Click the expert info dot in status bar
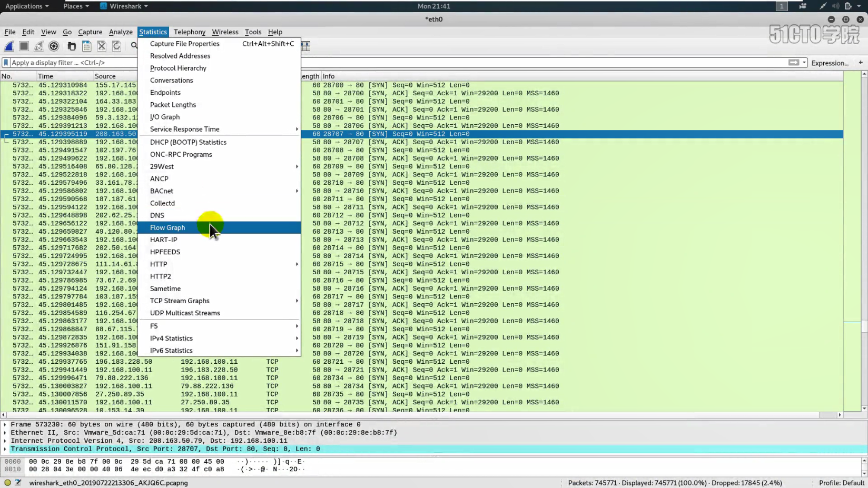The height and width of the screenshot is (488, 868). [x=8, y=482]
